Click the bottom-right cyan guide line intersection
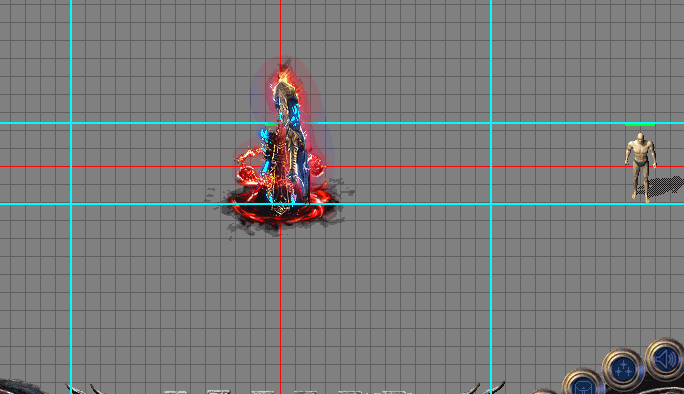Screen dimensions: 684x394 pos(491,204)
